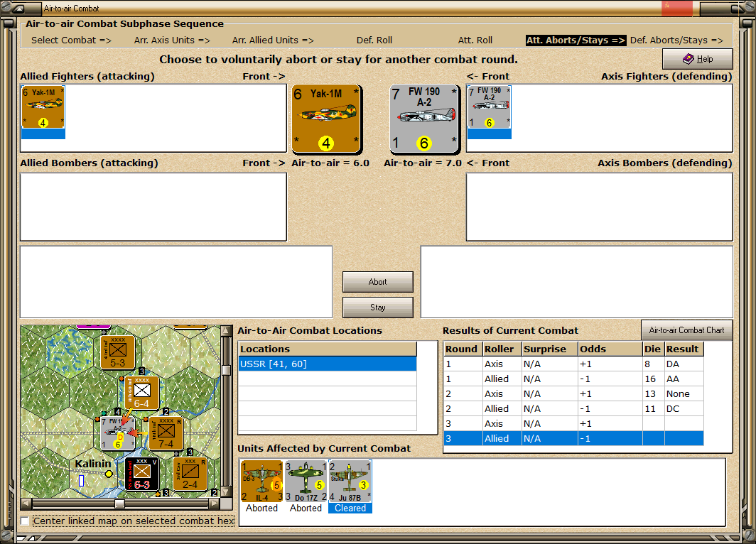Click the map's horizontal scrollbar thumb
Viewport: 756px width, 544px height.
coord(119,504)
